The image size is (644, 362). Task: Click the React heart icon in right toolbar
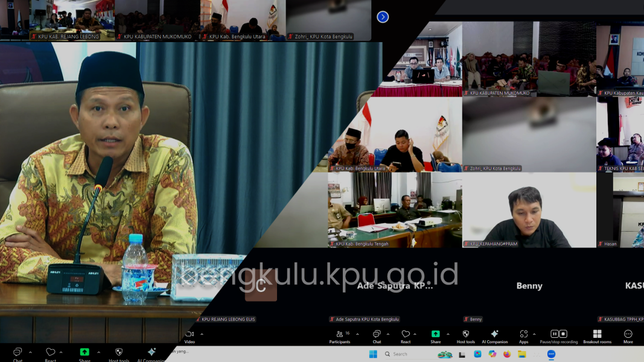406,336
